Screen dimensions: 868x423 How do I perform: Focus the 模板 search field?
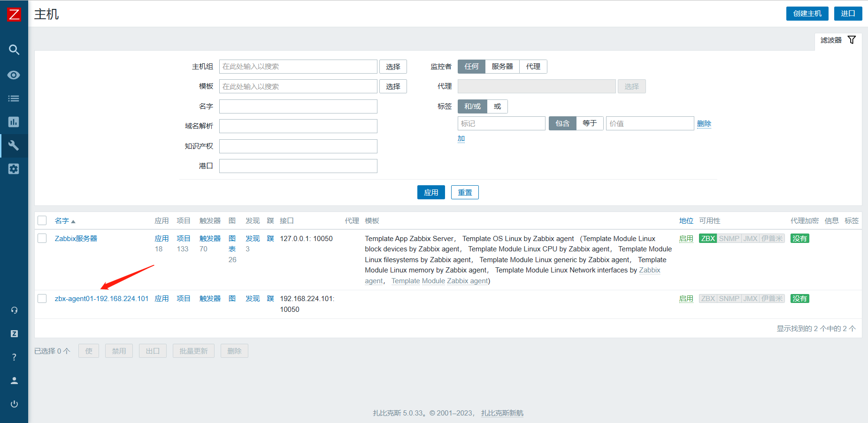(x=298, y=86)
